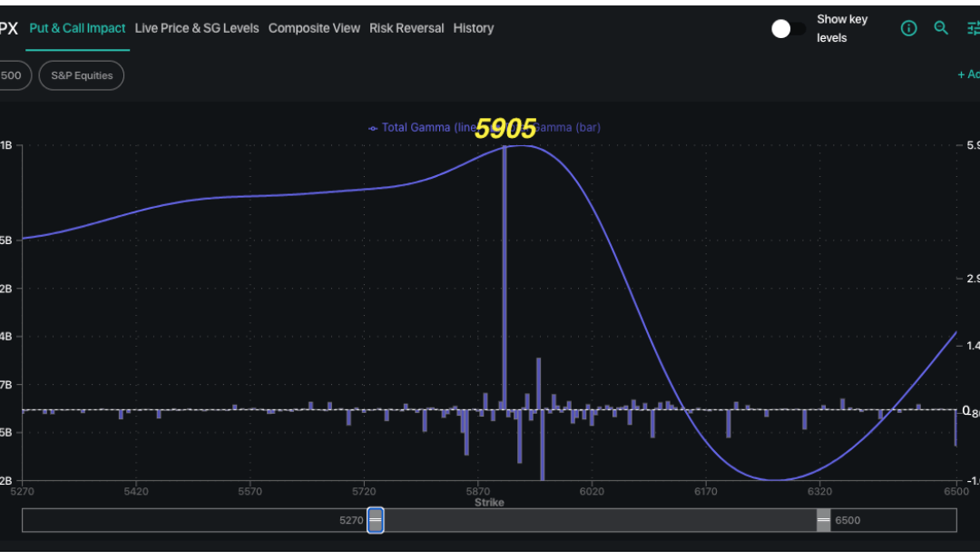Click the x-axis label 5420
The width and height of the screenshot is (980, 560).
pyautogui.click(x=135, y=491)
